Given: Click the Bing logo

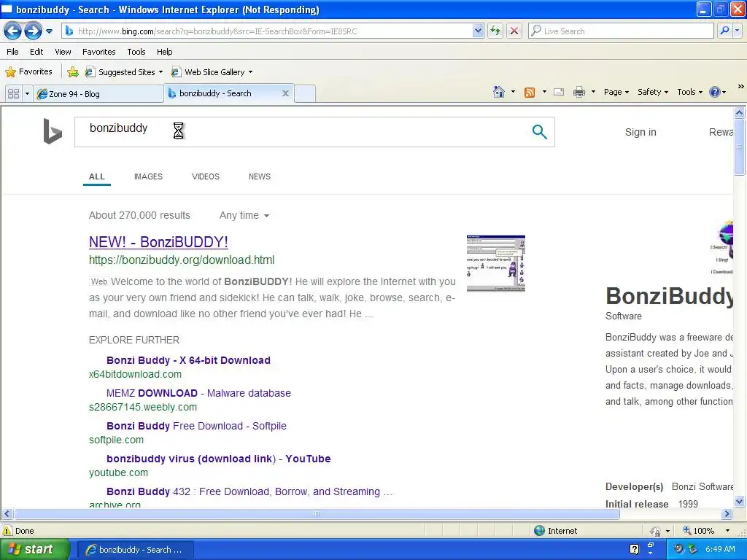Looking at the screenshot, I should click(x=53, y=131).
